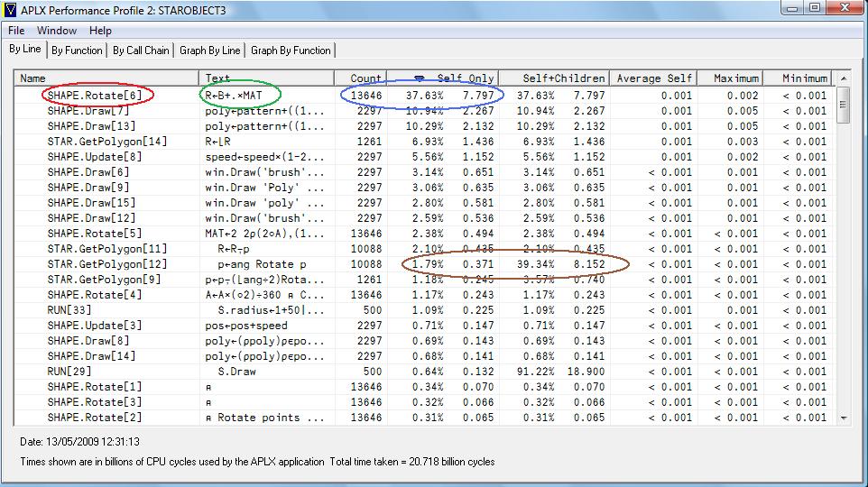Sort by the Name column header
This screenshot has width=868, height=487.
point(106,78)
